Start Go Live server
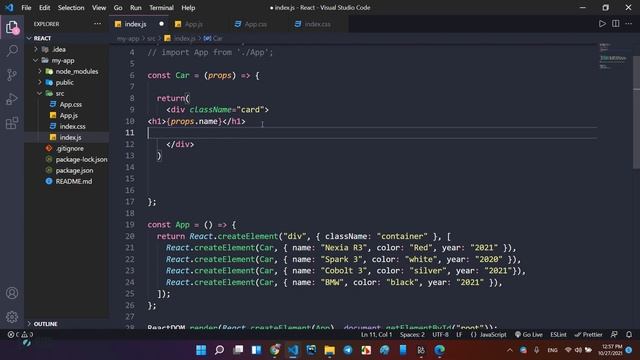The height and width of the screenshot is (360, 640). click(x=529, y=335)
